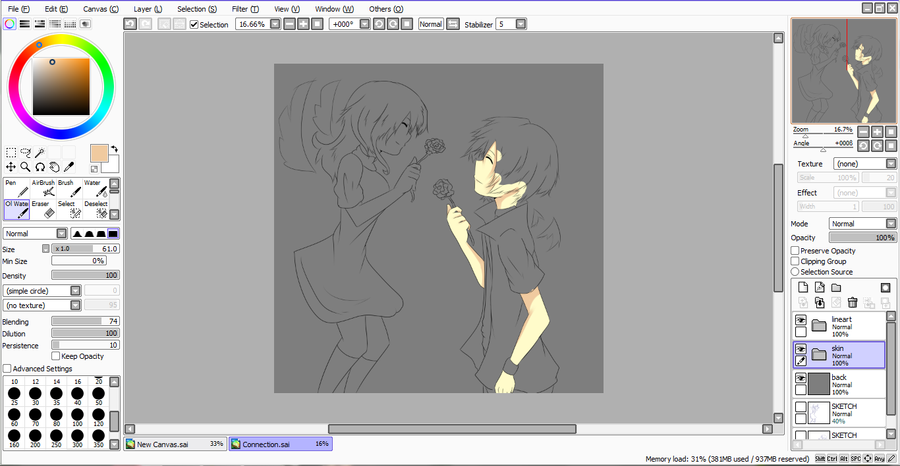
Task: Swap foreground and background colors
Action: (x=114, y=149)
